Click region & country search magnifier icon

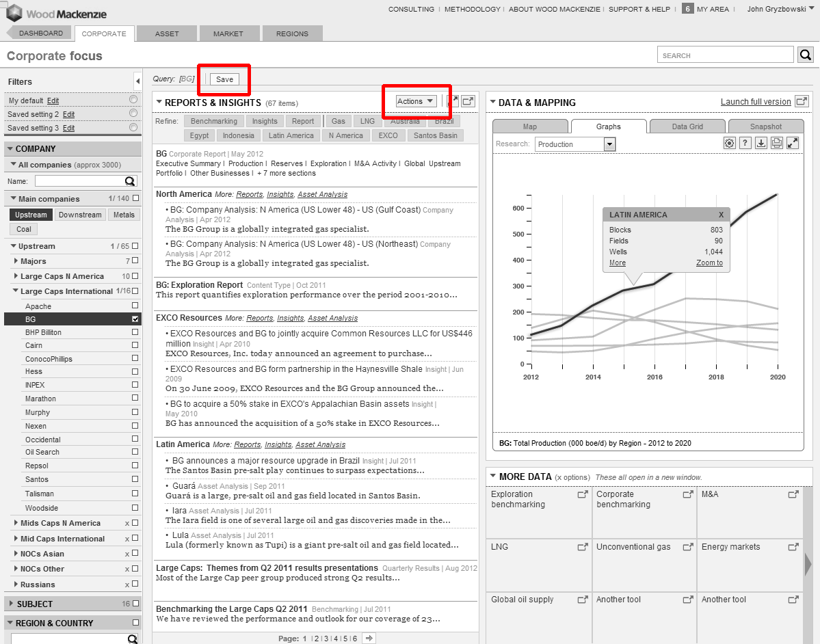(132, 639)
